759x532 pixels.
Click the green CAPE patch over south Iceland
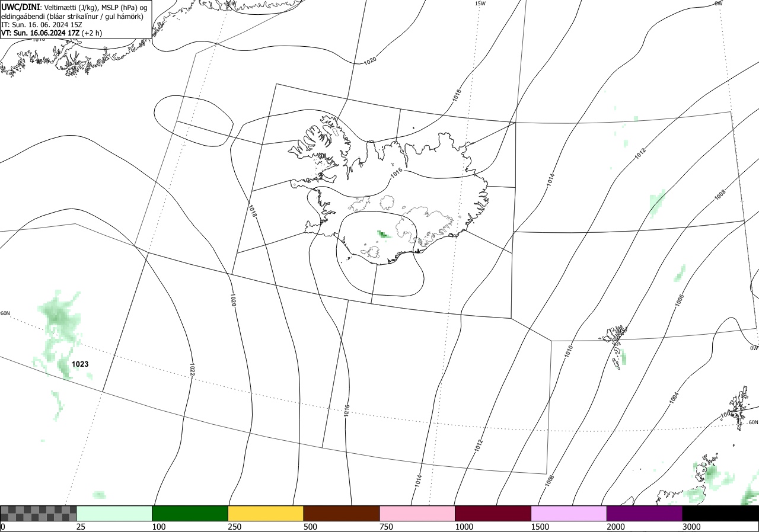click(383, 235)
